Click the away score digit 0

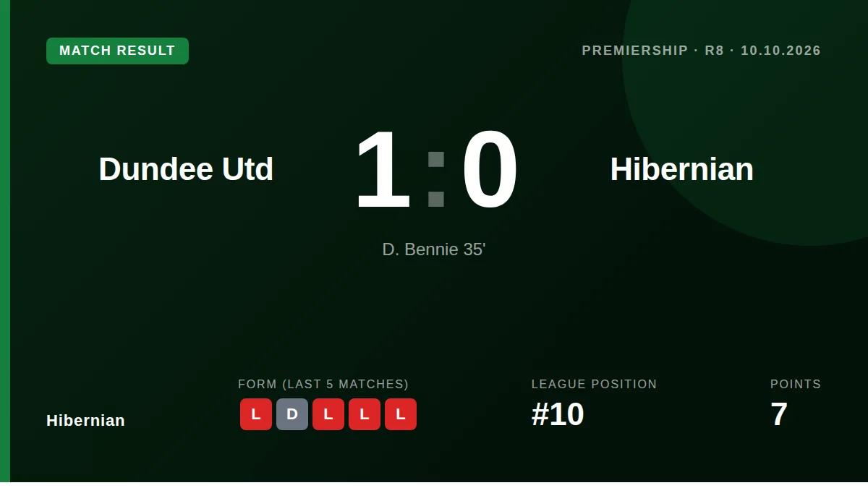tap(490, 170)
